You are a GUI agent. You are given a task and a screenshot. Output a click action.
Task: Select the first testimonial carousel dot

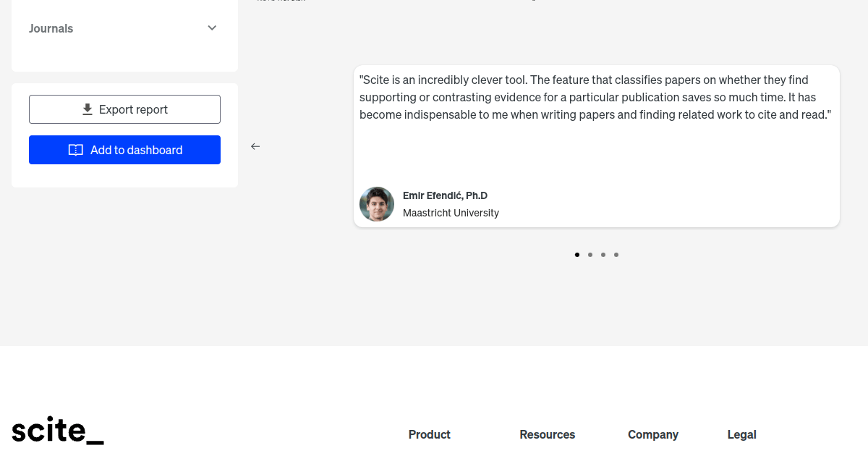(x=577, y=255)
